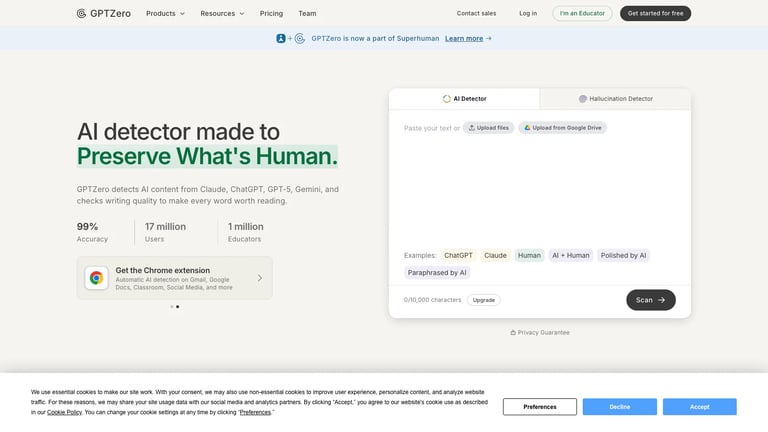This screenshot has width=768, height=432.
Task: Load the AI + Human example
Action: point(571,255)
